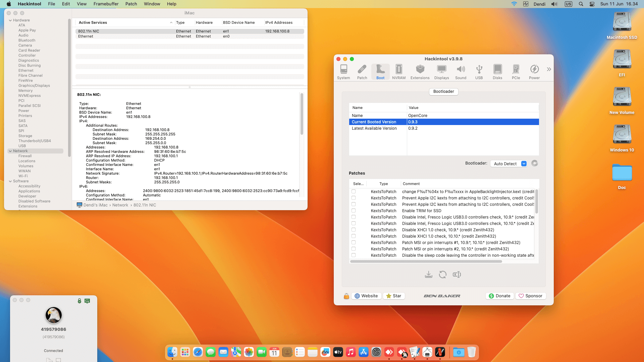
Task: Check the AppleBacklightInjector patch checkbox
Action: pyautogui.click(x=354, y=191)
